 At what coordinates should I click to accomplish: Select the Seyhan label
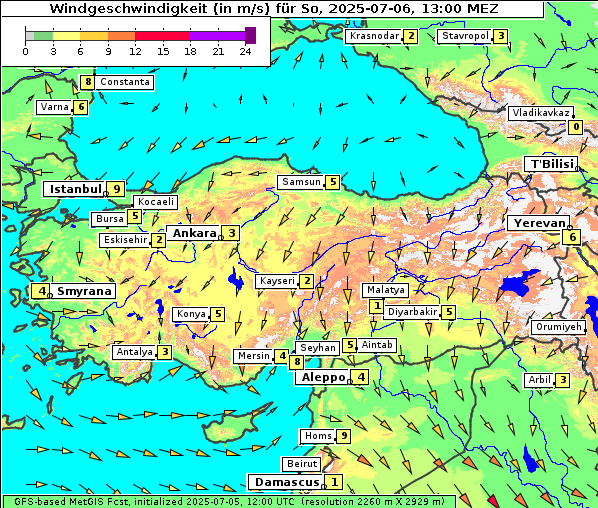(318, 348)
